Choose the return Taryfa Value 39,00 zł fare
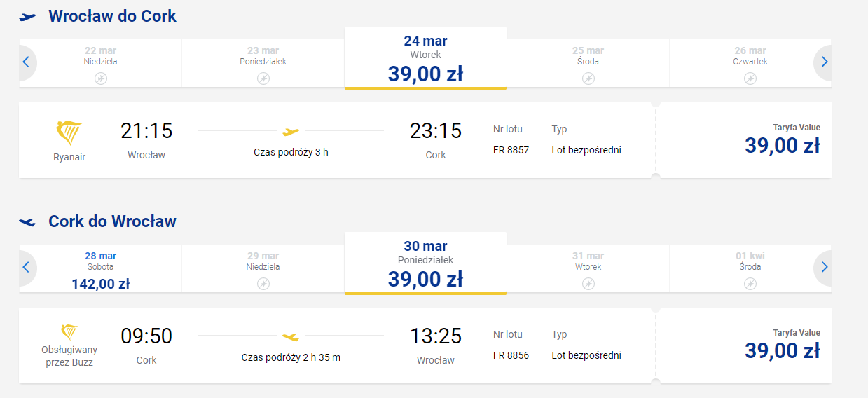This screenshot has width=868, height=398. click(744, 345)
